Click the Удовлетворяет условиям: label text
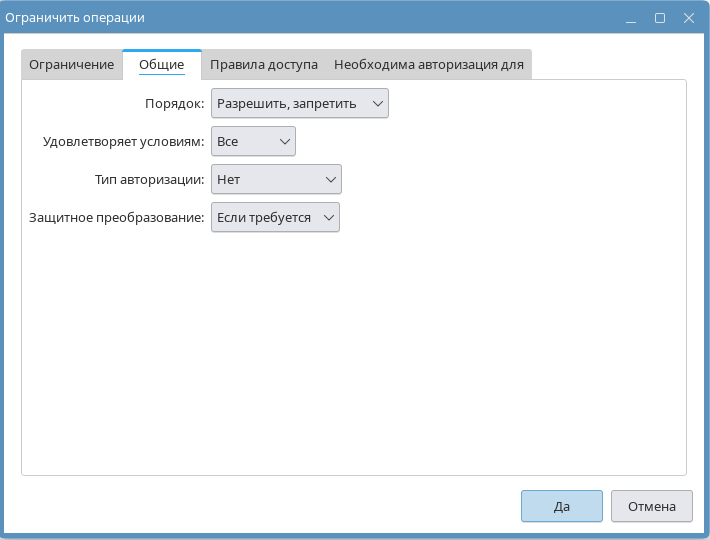Screen dimensions: 710x540 124,142
